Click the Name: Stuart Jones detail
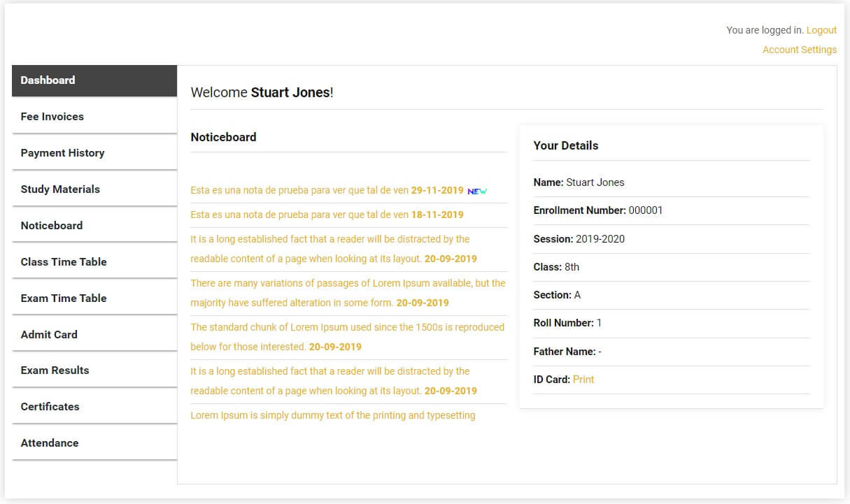Image resolution: width=850 pixels, height=504 pixels. 672,182
